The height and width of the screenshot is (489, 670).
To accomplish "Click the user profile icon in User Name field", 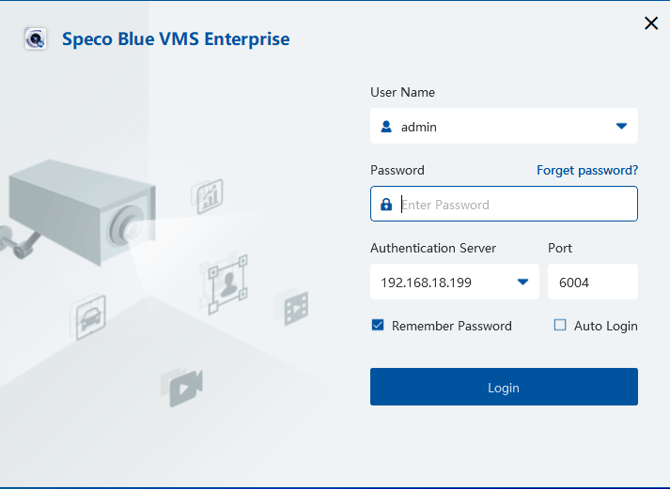I will [387, 127].
